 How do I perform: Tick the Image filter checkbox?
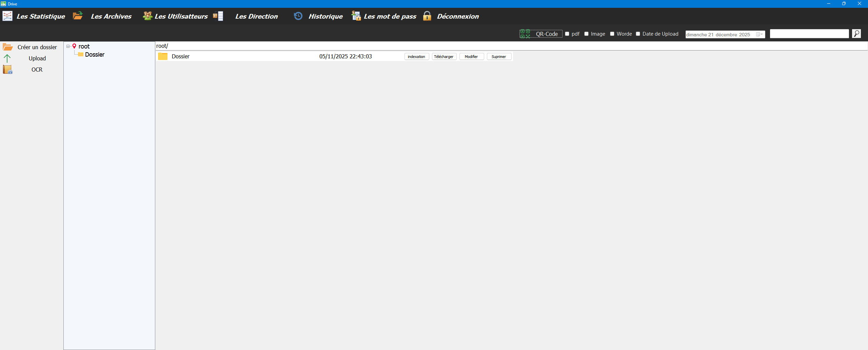click(x=586, y=34)
